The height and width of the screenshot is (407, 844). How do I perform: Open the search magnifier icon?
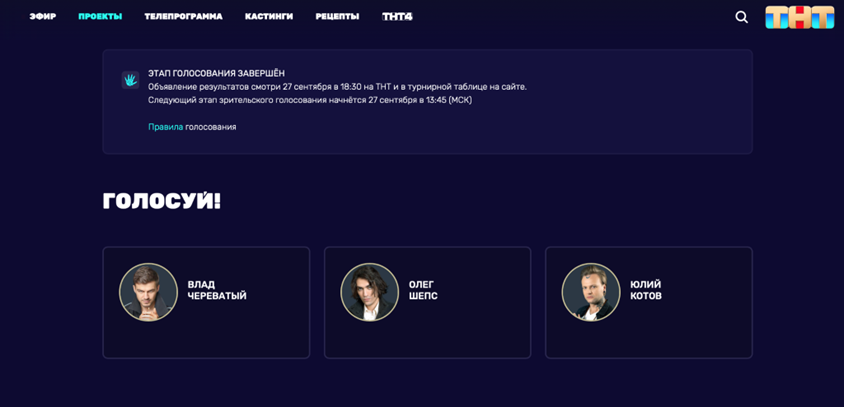click(741, 17)
